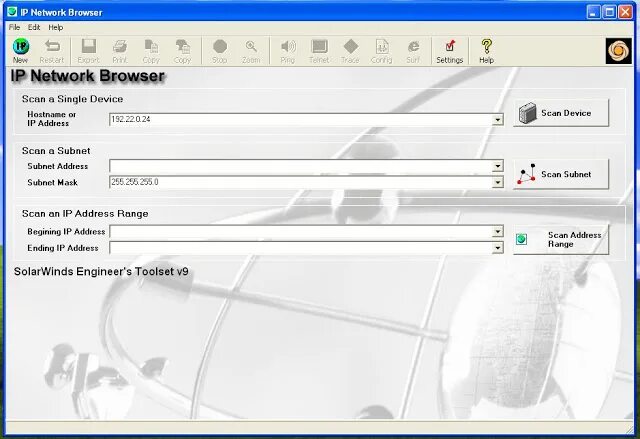Click the Restart toolbar icon

pyautogui.click(x=52, y=51)
